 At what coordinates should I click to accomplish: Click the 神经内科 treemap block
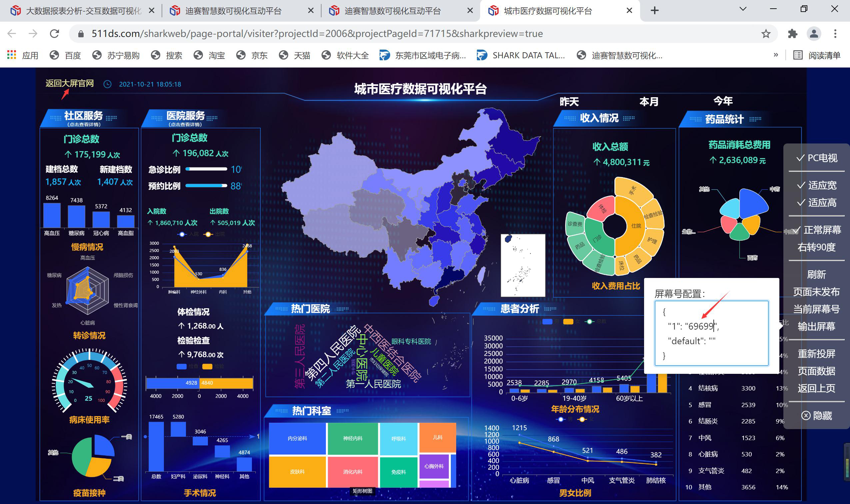click(x=353, y=438)
